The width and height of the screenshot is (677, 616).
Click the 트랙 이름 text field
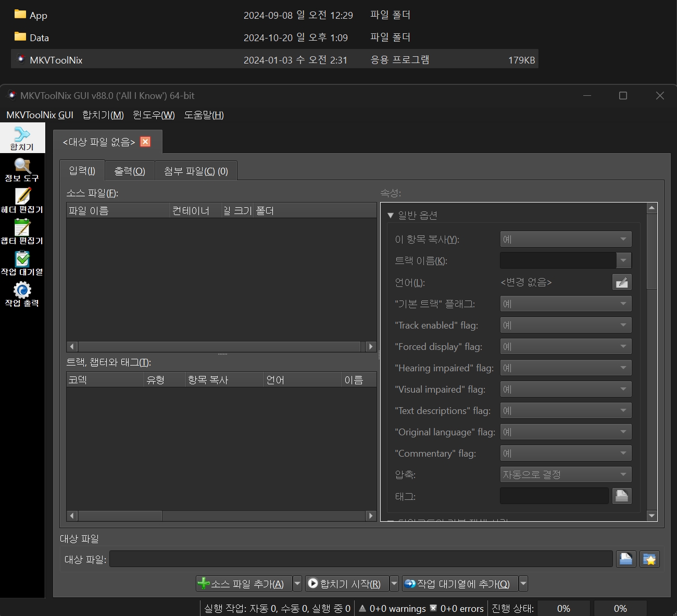pyautogui.click(x=558, y=260)
